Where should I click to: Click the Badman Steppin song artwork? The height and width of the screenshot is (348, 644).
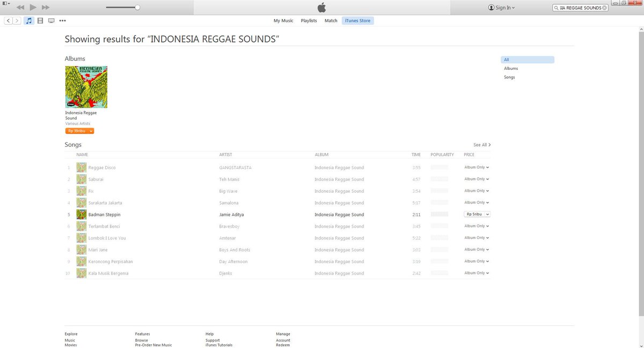[82, 214]
